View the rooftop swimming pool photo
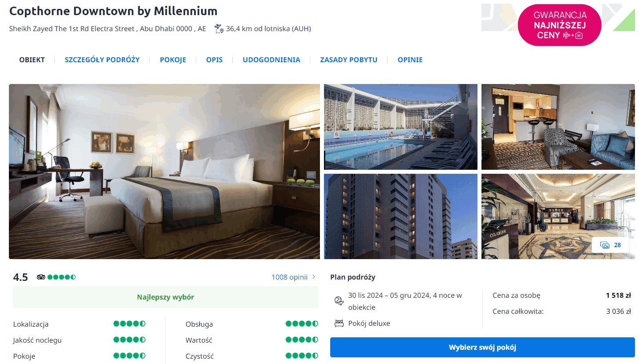The height and width of the screenshot is (364, 639). tap(400, 127)
